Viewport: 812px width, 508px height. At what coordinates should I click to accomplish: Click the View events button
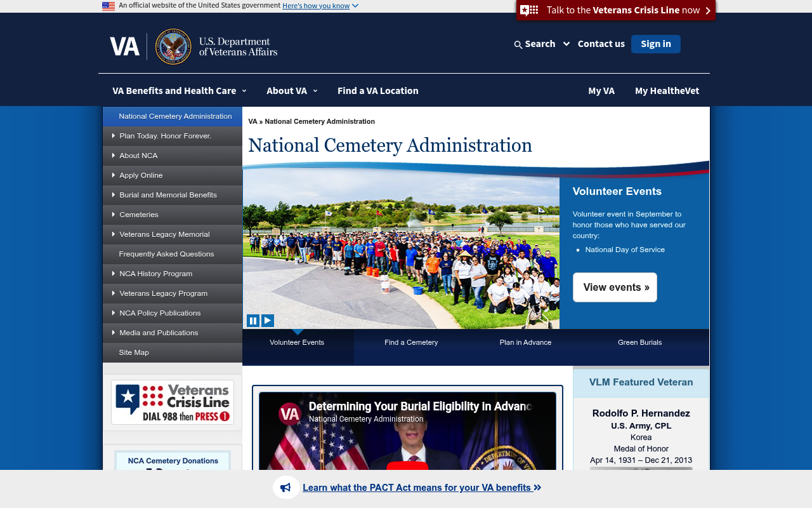pos(615,287)
